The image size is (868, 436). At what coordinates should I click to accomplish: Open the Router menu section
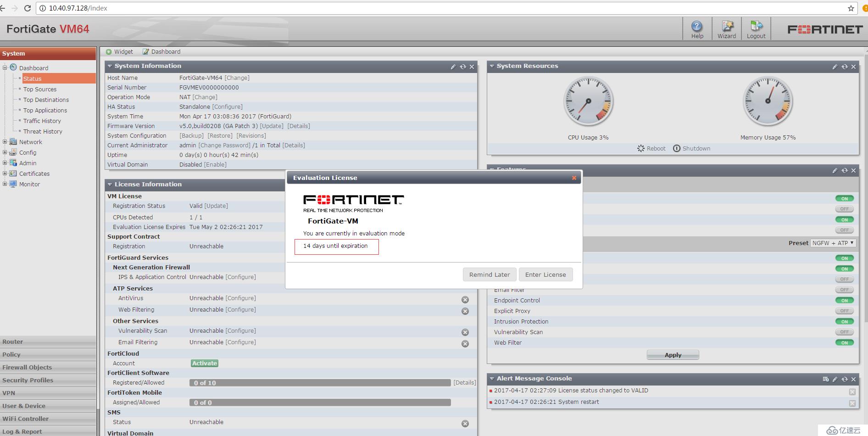48,342
